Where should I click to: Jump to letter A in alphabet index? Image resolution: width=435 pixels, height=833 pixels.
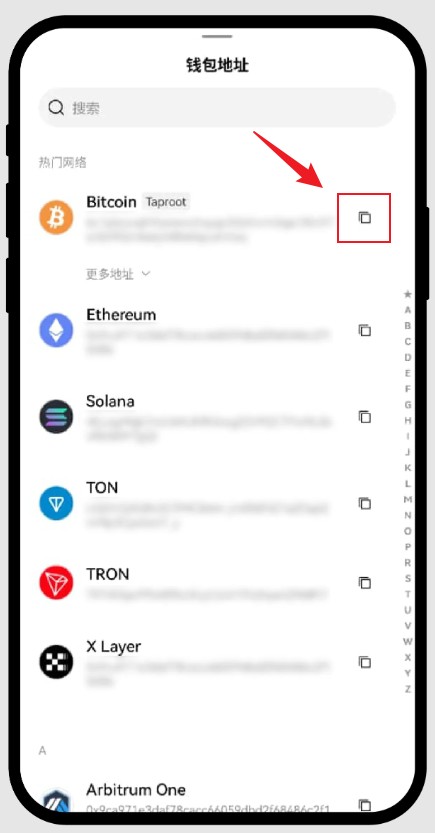click(407, 310)
